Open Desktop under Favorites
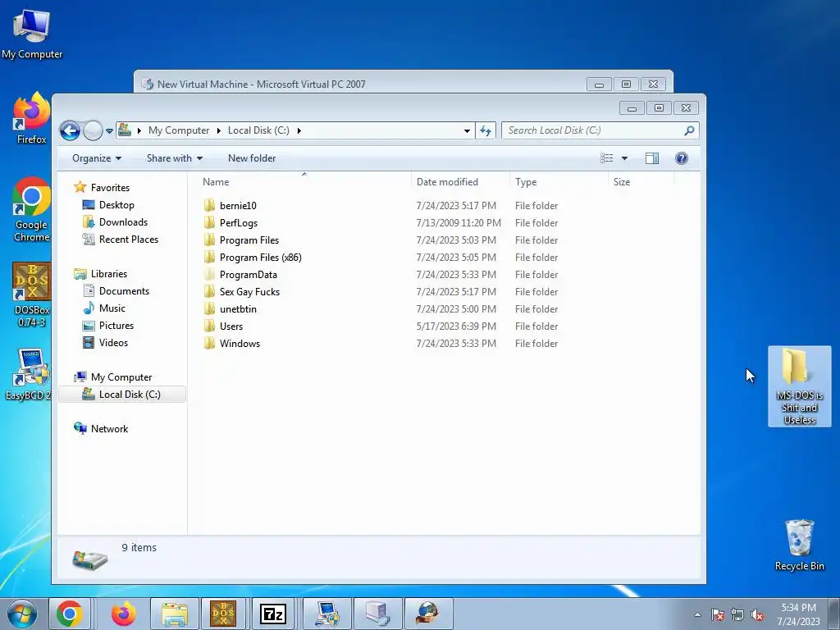This screenshot has width=840, height=630. click(x=116, y=204)
